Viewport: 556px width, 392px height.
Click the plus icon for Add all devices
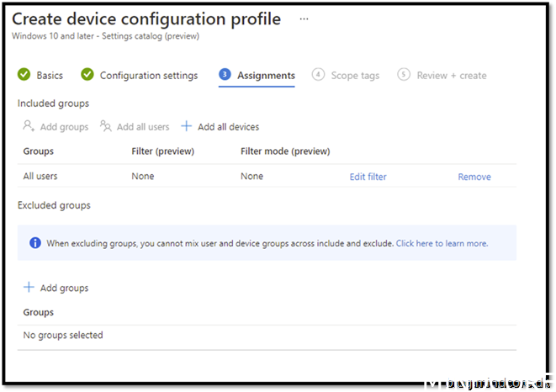coord(187,126)
